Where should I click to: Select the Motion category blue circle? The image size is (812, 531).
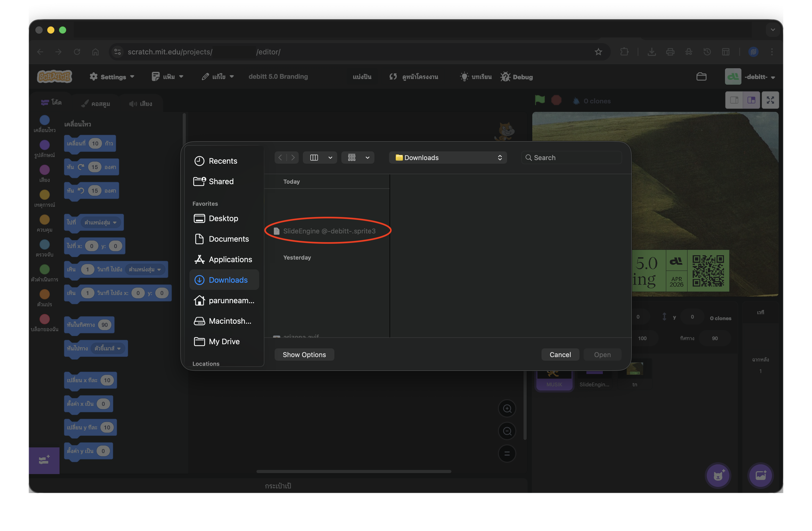click(44, 120)
